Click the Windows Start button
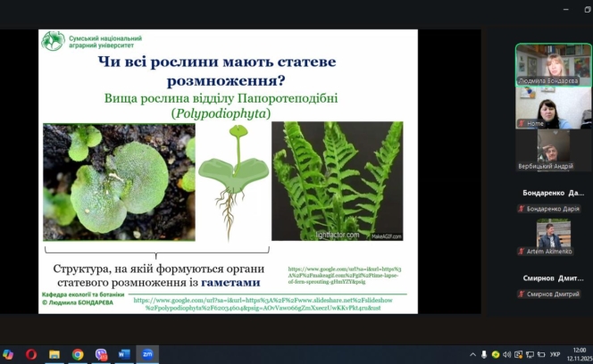The image size is (593, 364). (8, 354)
